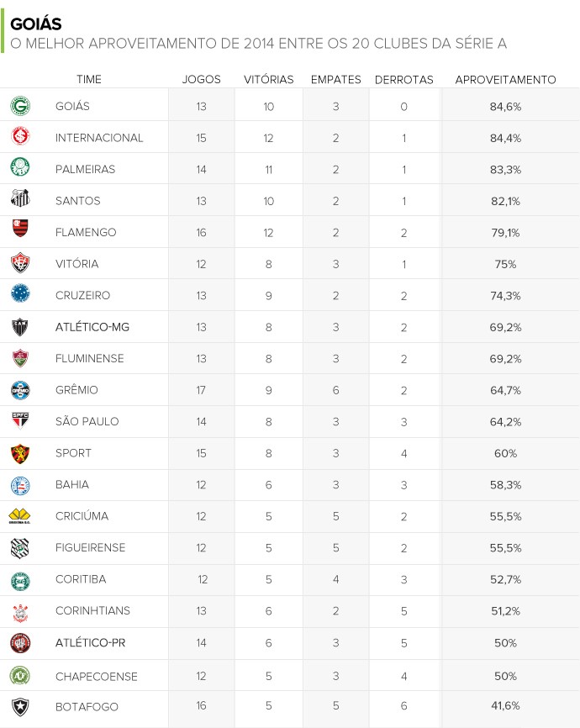
Task: Select the APROVEITAMENTO column header
Action: pos(505,80)
